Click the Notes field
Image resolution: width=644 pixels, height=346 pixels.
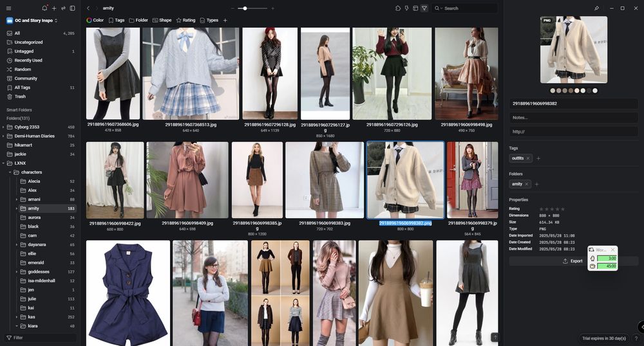[x=573, y=118]
